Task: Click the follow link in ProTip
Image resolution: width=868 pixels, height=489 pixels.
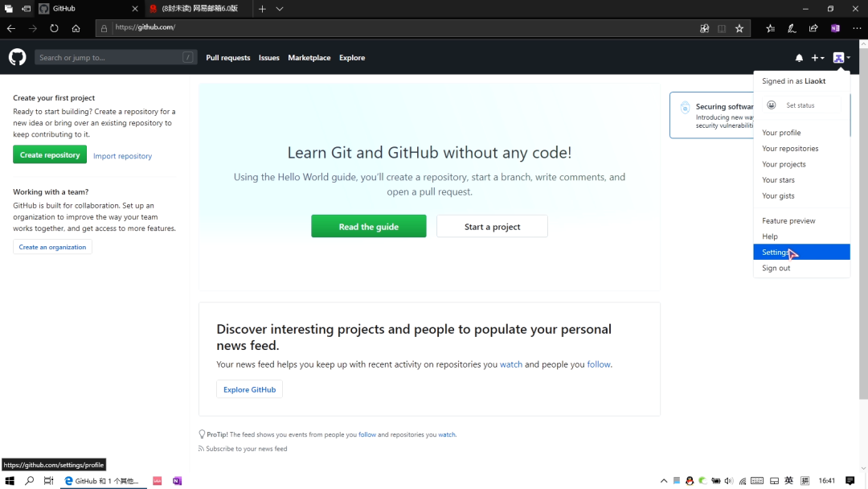Action: (x=367, y=435)
